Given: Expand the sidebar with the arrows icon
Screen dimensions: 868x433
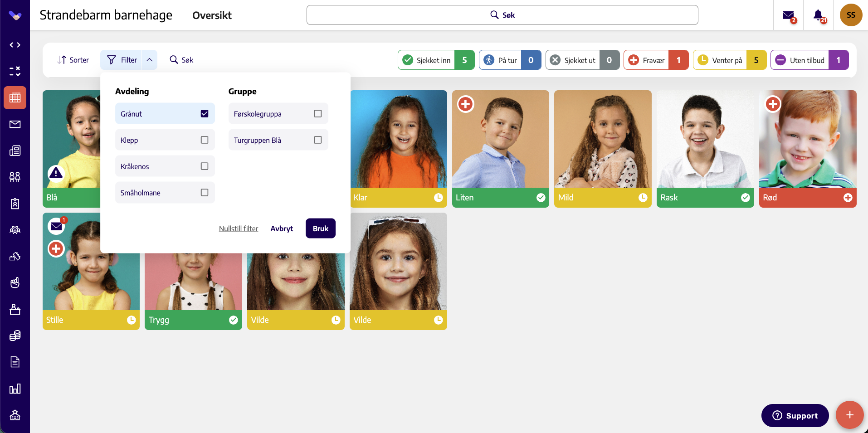Looking at the screenshot, I should tap(15, 45).
